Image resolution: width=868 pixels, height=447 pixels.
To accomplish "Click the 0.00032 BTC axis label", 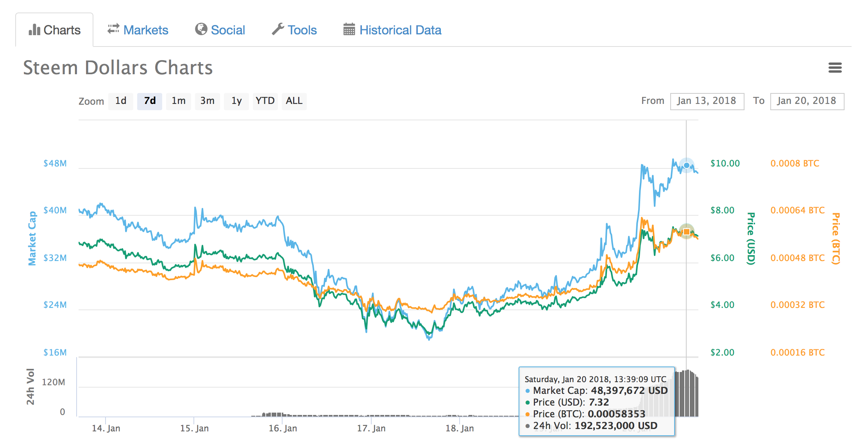I will [798, 305].
